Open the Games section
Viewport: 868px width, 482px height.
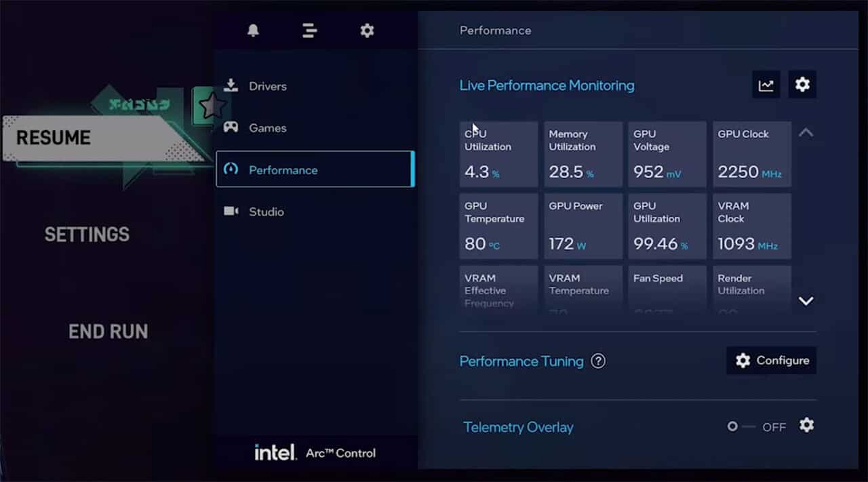point(267,128)
